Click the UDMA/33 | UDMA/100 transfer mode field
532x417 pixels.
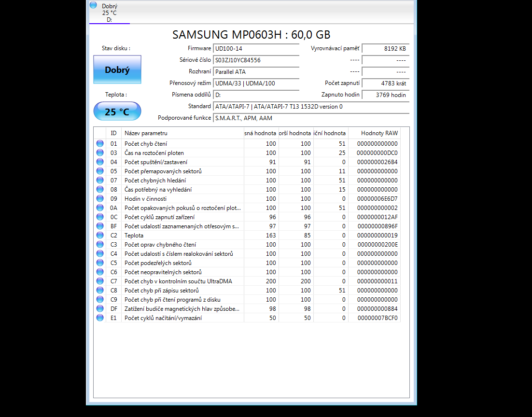(256, 83)
